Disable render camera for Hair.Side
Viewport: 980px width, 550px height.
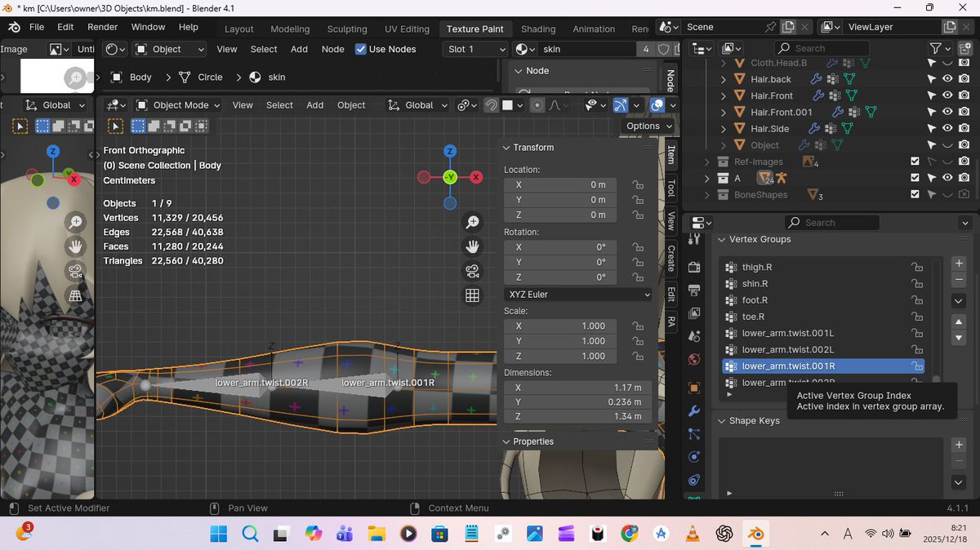[964, 128]
